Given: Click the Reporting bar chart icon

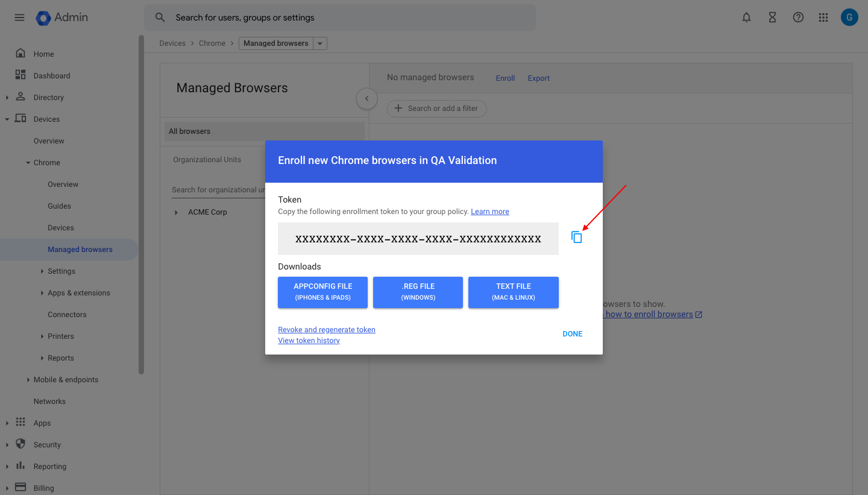Looking at the screenshot, I should pyautogui.click(x=20, y=465).
